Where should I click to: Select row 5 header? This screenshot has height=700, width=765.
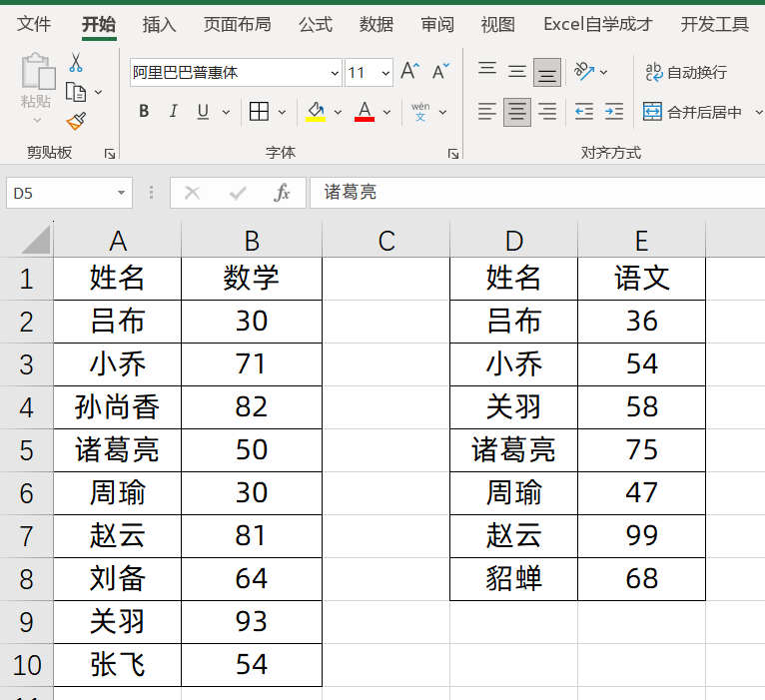point(26,450)
